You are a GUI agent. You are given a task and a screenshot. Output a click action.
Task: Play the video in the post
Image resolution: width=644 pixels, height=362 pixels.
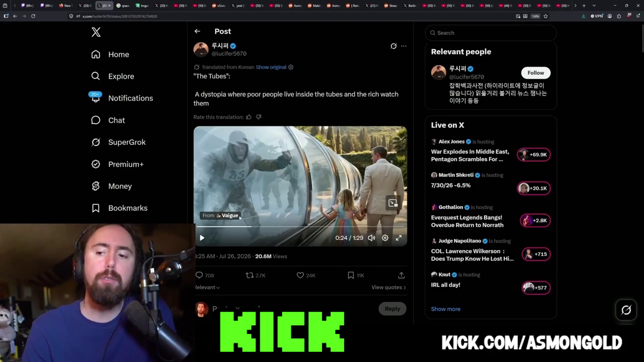[x=202, y=238]
